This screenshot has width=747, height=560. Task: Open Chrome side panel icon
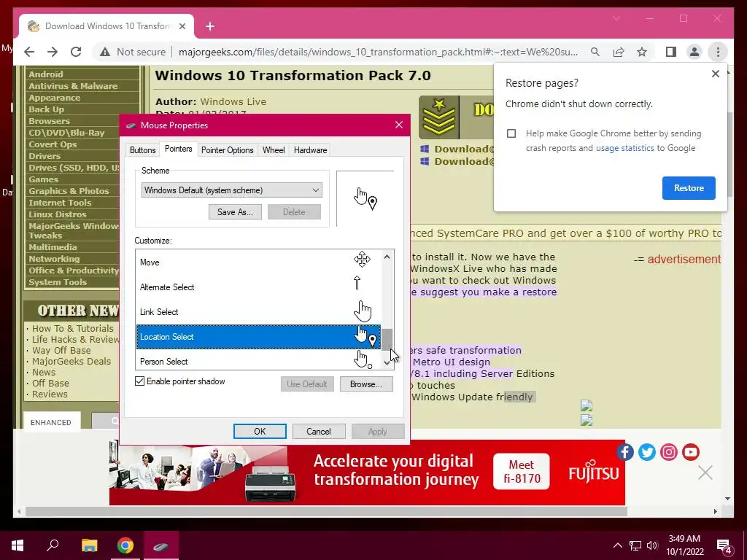pos(671,52)
